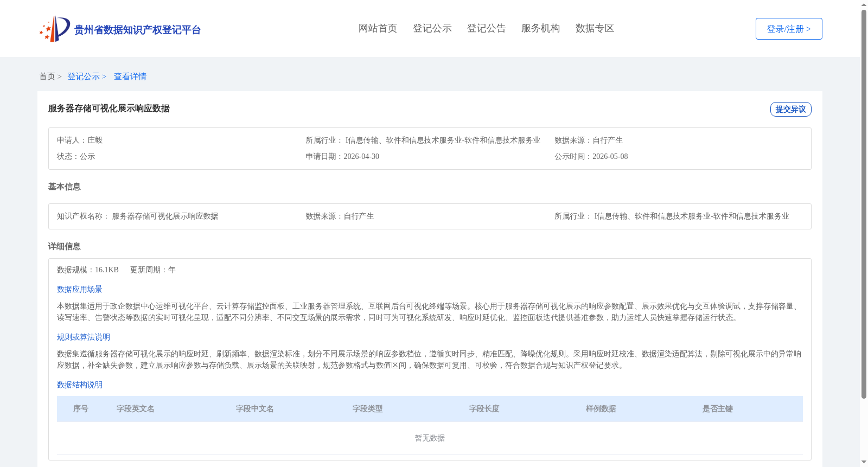Click the 查看详情 breadcrumb
This screenshot has height=467, width=868.
[x=130, y=76]
